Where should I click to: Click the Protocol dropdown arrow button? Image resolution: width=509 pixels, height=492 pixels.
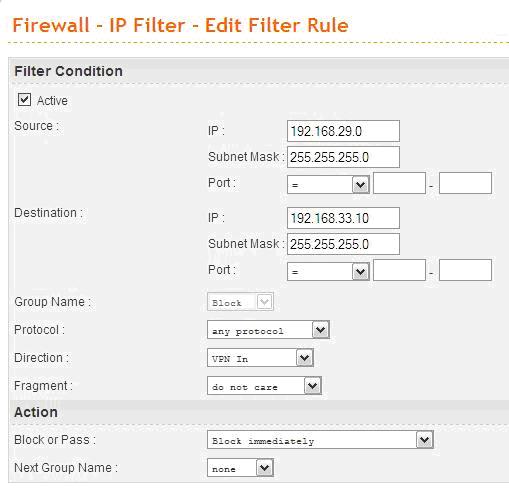(x=321, y=330)
